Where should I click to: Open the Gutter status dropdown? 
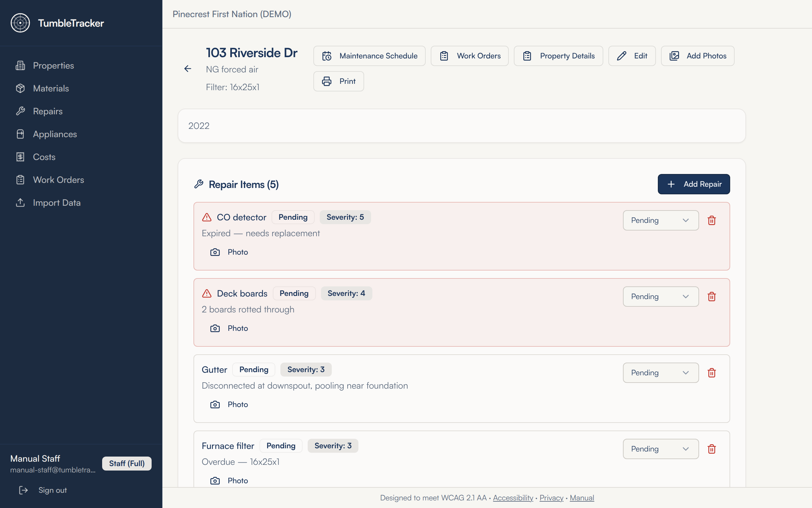[661, 373]
